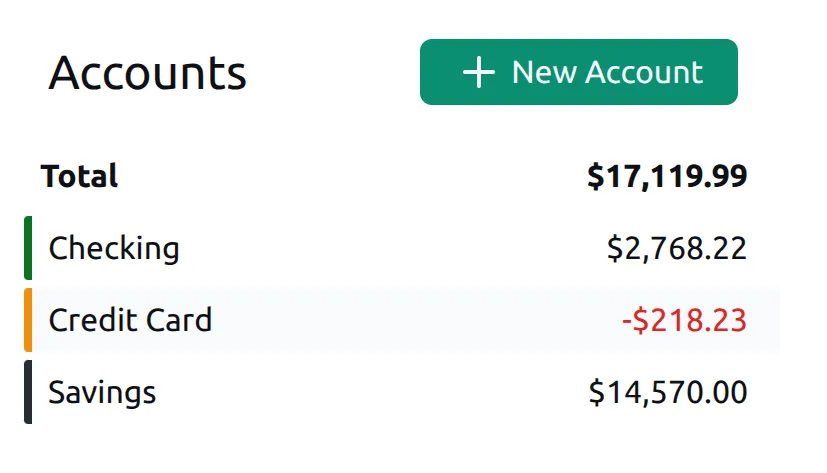Click the red balance -$218.23
The width and height of the screenshot is (827, 473).
click(x=684, y=320)
